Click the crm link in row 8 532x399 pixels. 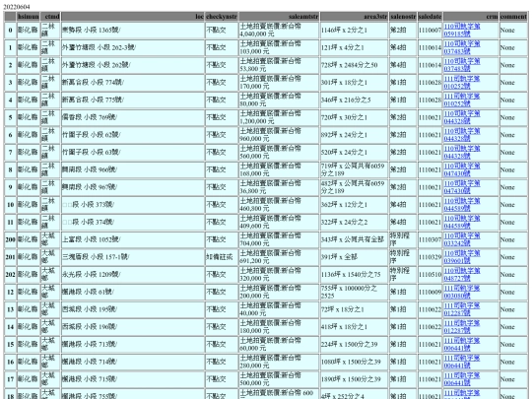(x=462, y=169)
